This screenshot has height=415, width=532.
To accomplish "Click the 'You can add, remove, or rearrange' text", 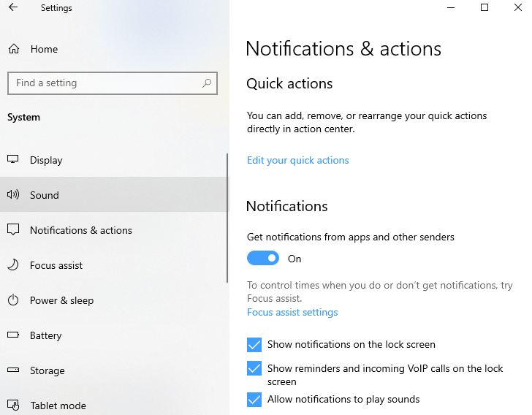I will [x=367, y=122].
